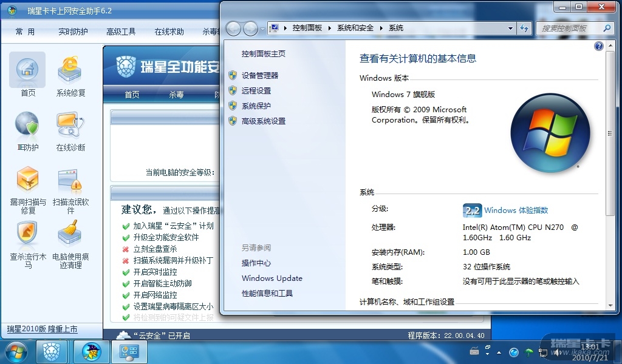Click the search magnifier icon
This screenshot has width=622, height=364.
pos(607,28)
